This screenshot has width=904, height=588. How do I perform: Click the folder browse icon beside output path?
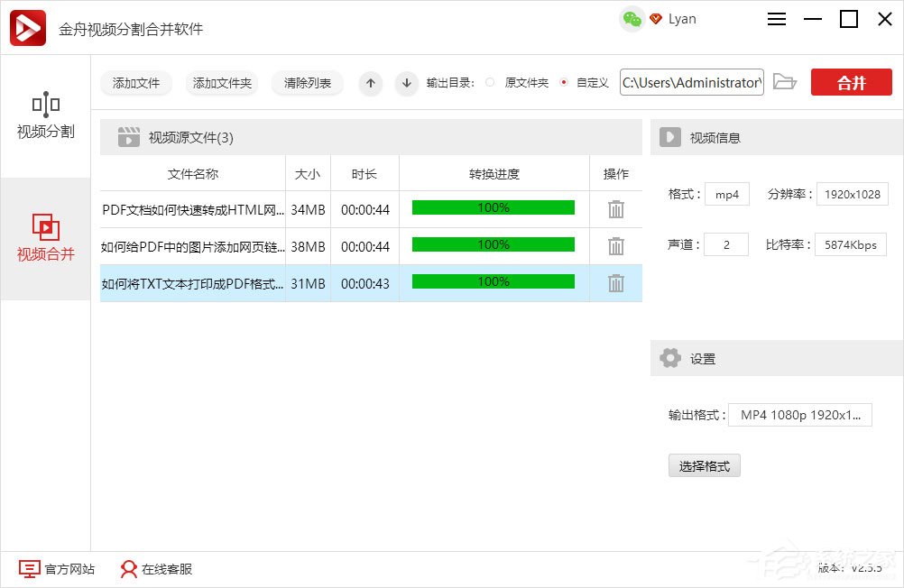784,81
